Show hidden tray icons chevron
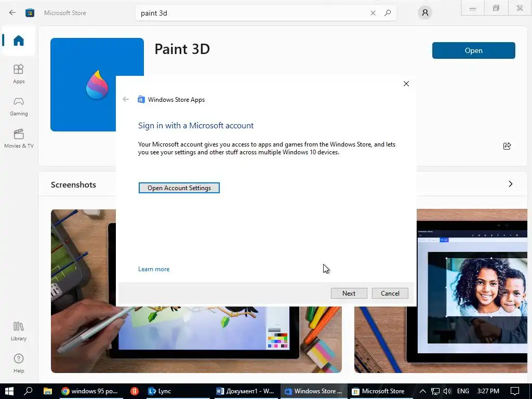Viewport: 532px width, 399px height. pyautogui.click(x=423, y=391)
